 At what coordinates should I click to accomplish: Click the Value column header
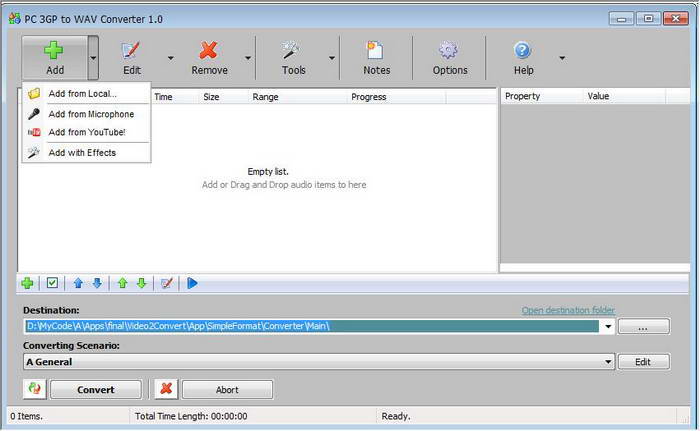point(624,96)
